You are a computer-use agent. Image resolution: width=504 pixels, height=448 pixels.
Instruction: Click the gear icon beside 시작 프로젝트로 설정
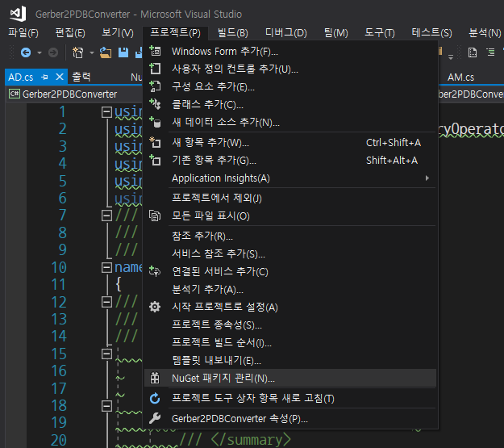pyautogui.click(x=155, y=307)
